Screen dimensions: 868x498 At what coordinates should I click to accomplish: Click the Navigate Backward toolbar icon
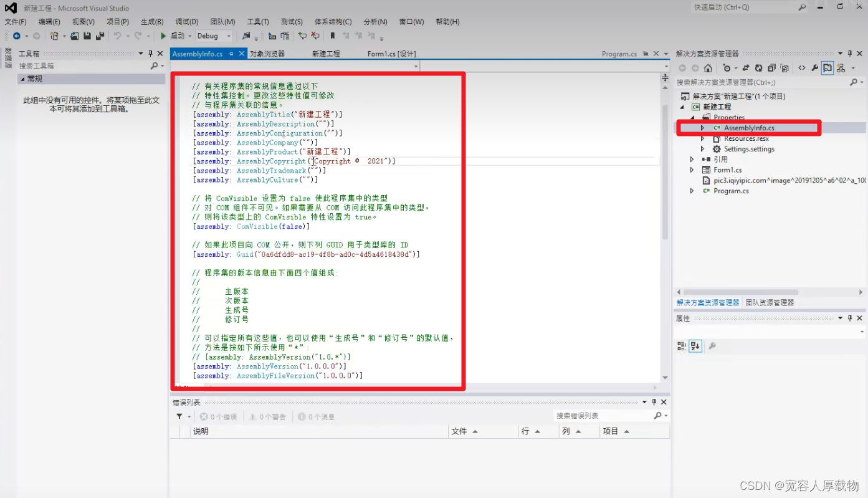click(x=16, y=36)
